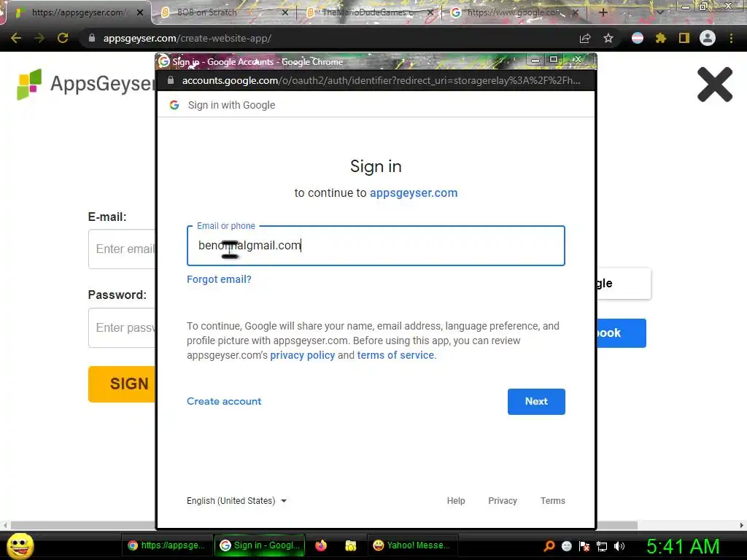Click the blue Facebook button behind the popup
The width and height of the screenshot is (747, 560).
[622, 332]
